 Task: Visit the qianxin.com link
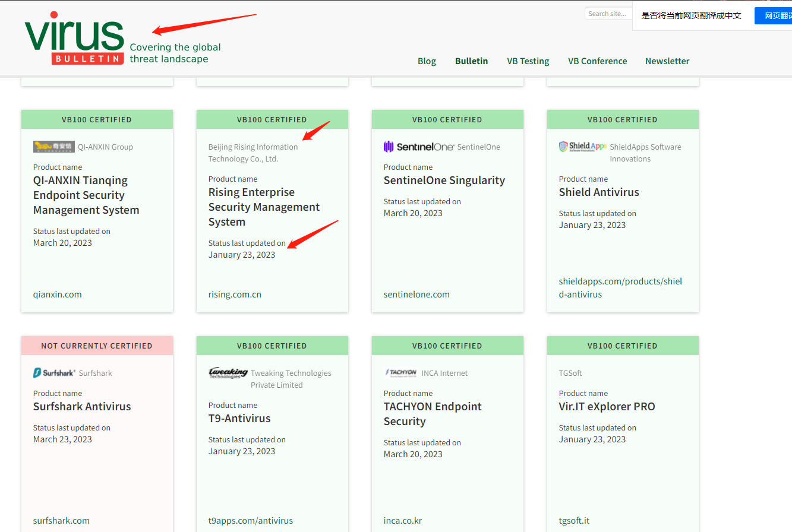(58, 294)
